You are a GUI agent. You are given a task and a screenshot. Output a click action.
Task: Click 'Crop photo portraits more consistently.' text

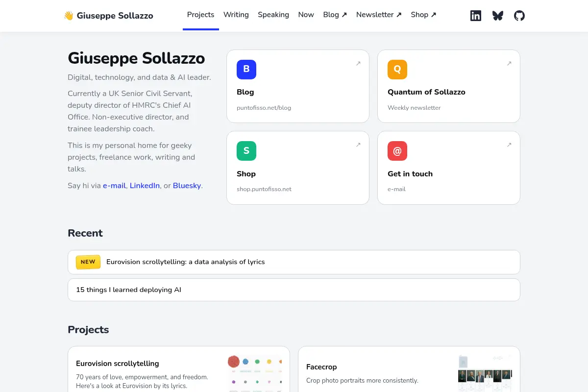(x=362, y=381)
